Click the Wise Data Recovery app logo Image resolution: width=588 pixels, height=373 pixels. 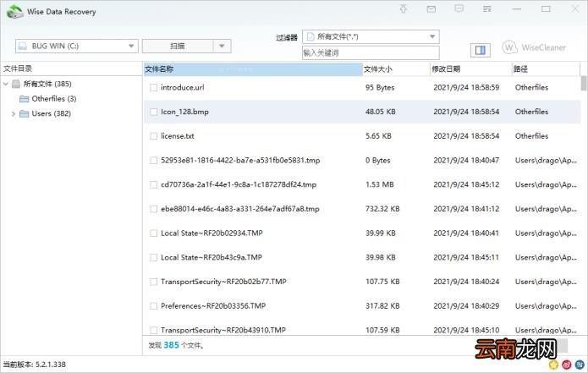pos(14,12)
